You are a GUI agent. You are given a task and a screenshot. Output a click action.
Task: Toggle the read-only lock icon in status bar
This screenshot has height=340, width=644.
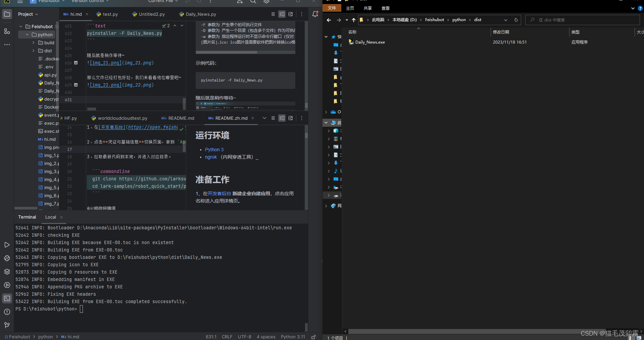313,337
